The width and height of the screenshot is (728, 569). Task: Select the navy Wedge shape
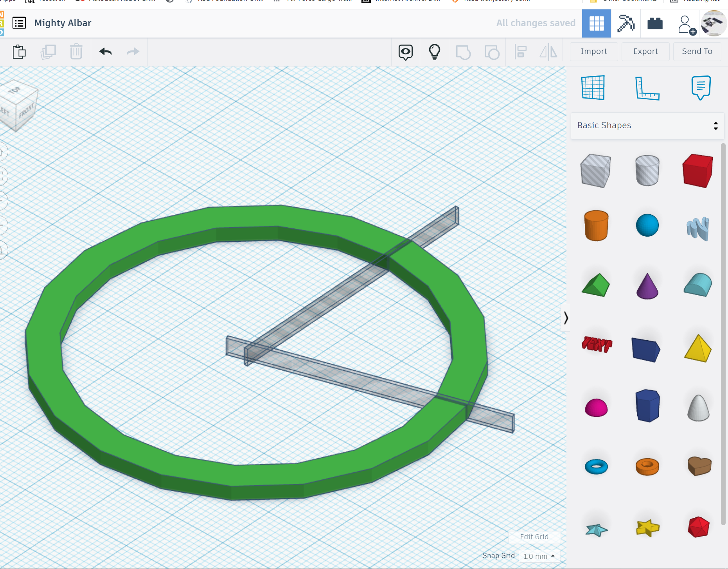point(646,350)
